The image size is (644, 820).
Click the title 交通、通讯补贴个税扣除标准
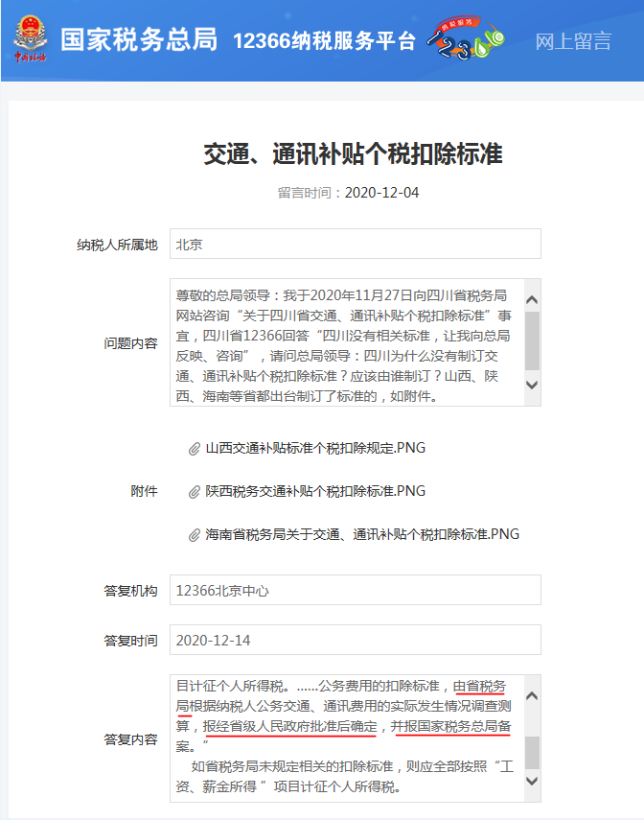click(x=353, y=153)
